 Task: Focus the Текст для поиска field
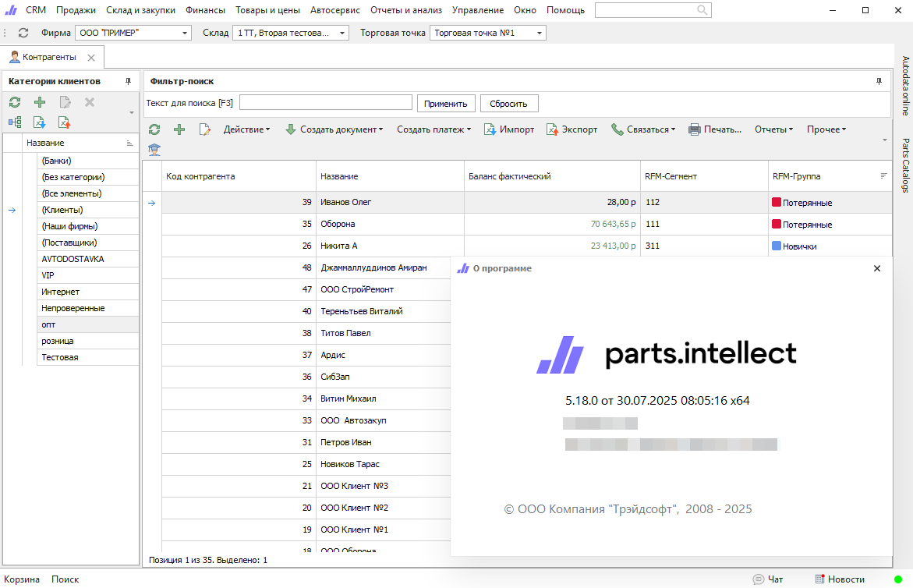pos(325,103)
